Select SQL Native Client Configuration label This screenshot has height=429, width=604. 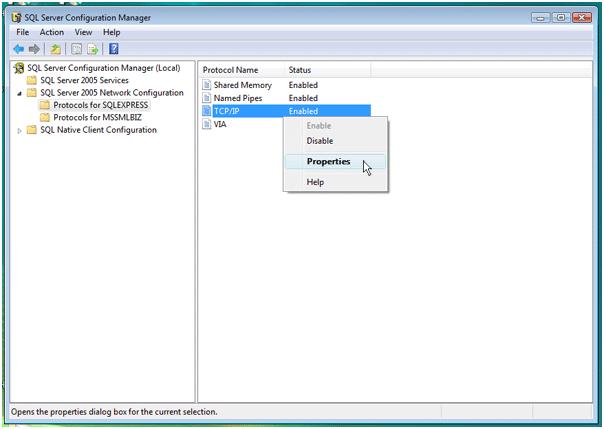click(98, 130)
